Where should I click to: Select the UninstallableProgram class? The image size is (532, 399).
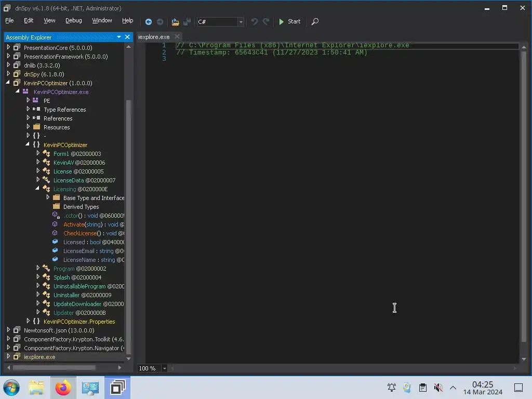tap(88, 286)
